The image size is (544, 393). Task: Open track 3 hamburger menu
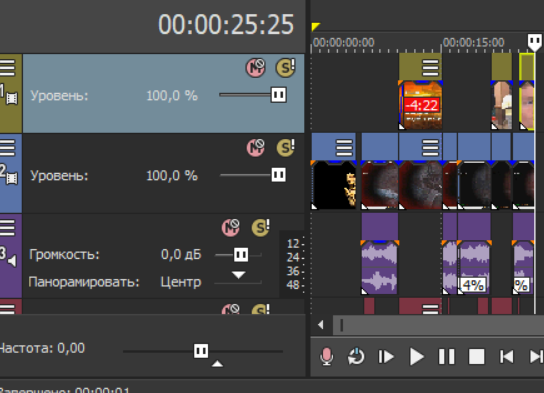point(8,228)
